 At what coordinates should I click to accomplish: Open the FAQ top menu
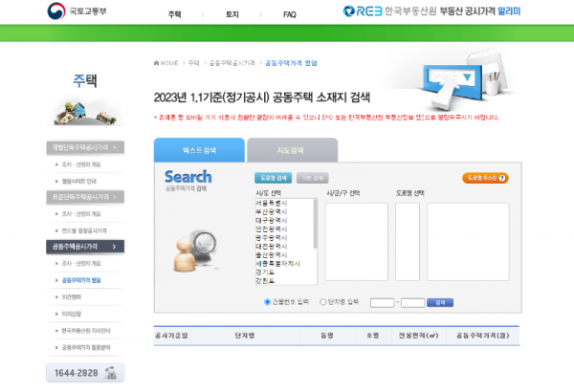tap(289, 14)
